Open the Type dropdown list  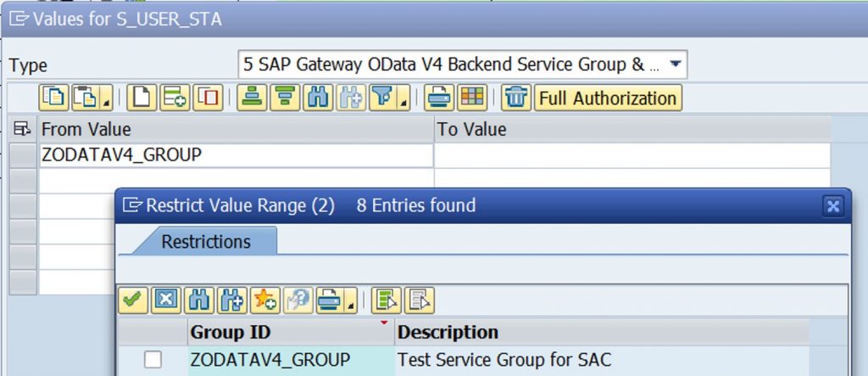point(675,65)
